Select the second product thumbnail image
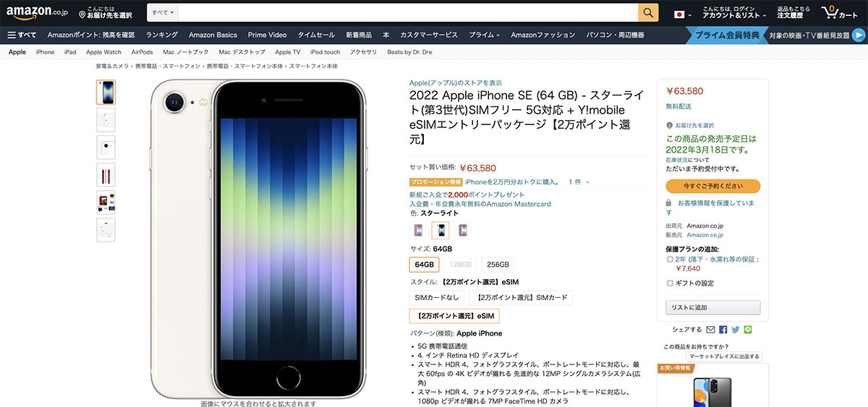 [106, 119]
